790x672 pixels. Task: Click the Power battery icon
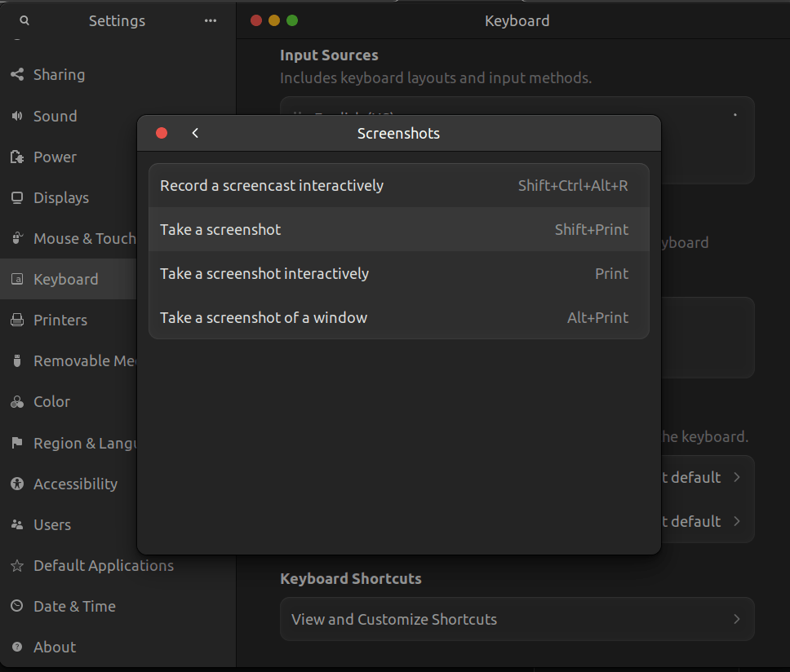tap(16, 157)
